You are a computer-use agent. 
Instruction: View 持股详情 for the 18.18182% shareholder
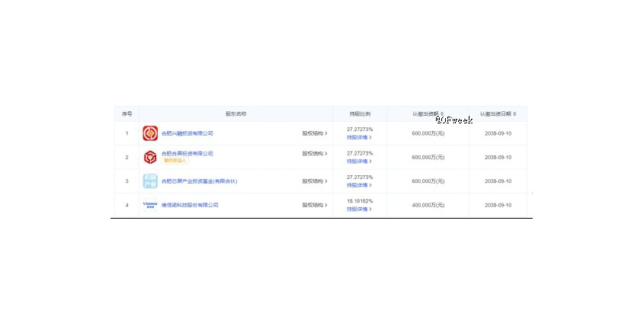pos(359,209)
